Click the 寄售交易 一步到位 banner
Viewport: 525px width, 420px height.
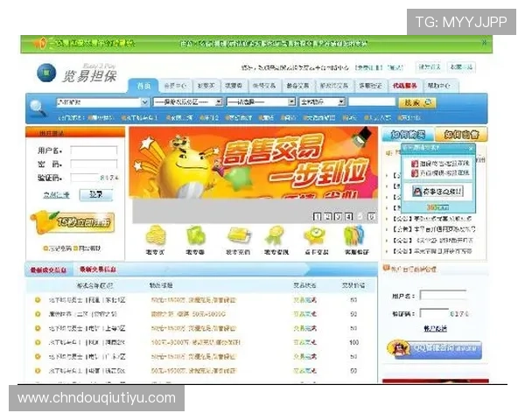[254, 163]
